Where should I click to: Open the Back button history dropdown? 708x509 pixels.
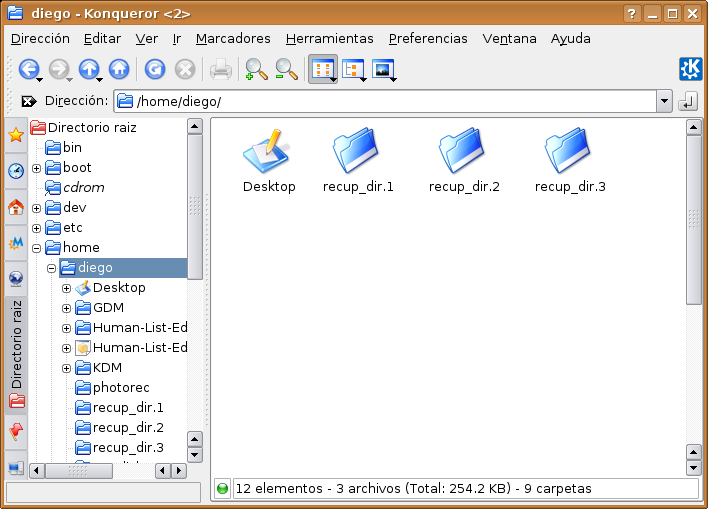point(40,80)
